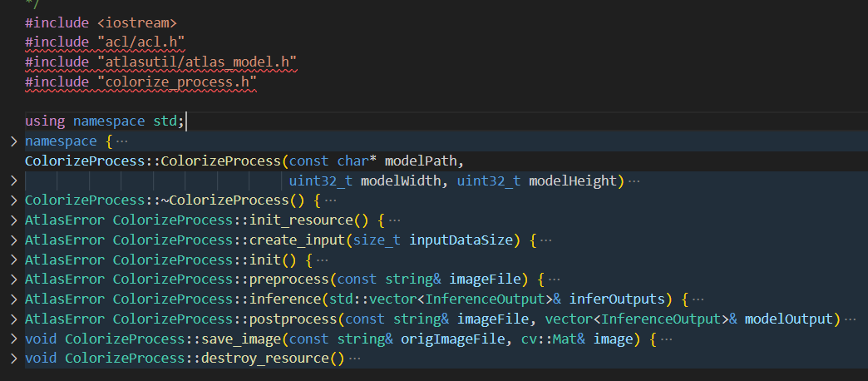Click the inferOutputs parameter

coord(617,299)
